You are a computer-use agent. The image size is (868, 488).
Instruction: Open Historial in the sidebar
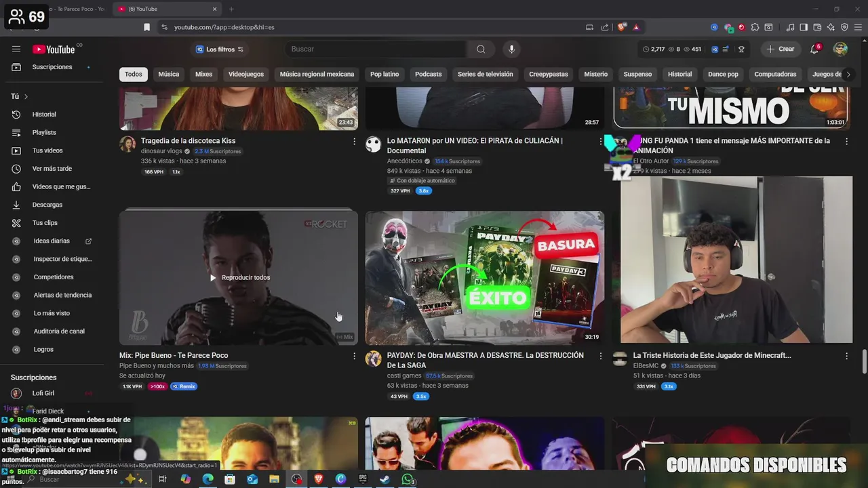(x=54, y=115)
